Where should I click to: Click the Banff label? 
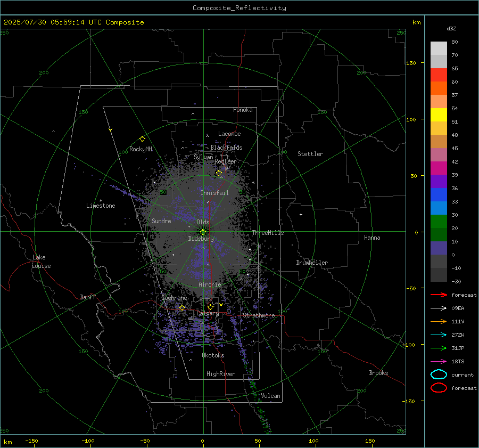[88, 297]
